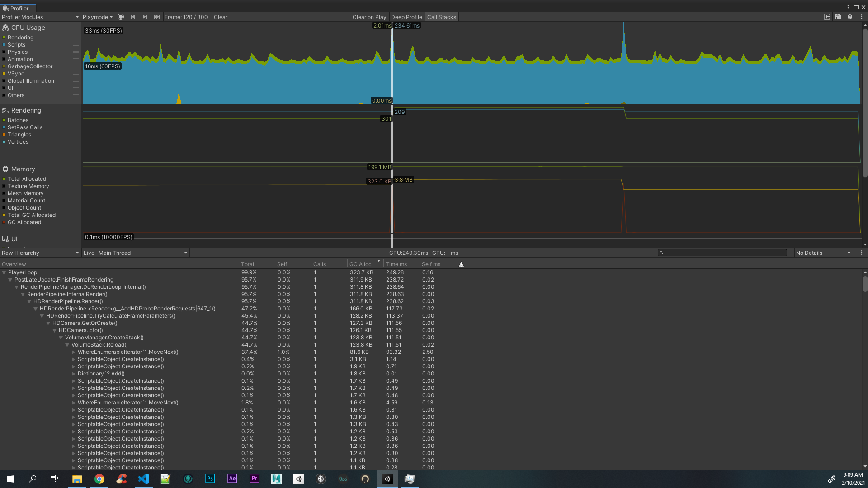Toggle Rendering category color in CPU Usage
The width and height of the screenshot is (868, 488).
[x=4, y=38]
